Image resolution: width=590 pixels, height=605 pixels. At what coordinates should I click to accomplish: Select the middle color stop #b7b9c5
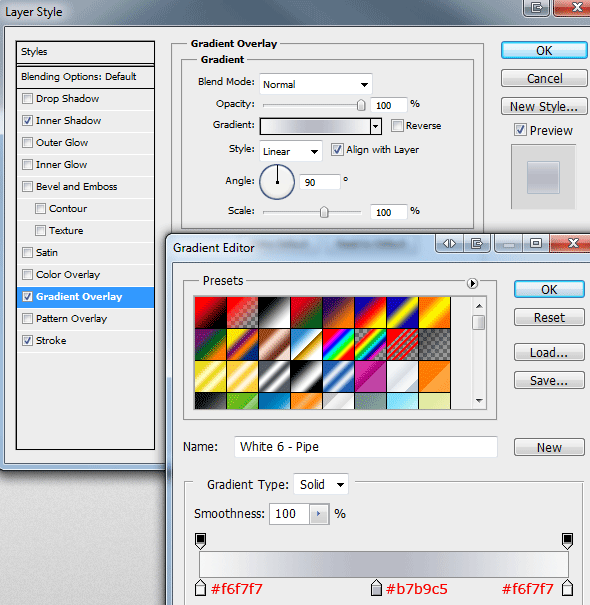pyautogui.click(x=376, y=588)
